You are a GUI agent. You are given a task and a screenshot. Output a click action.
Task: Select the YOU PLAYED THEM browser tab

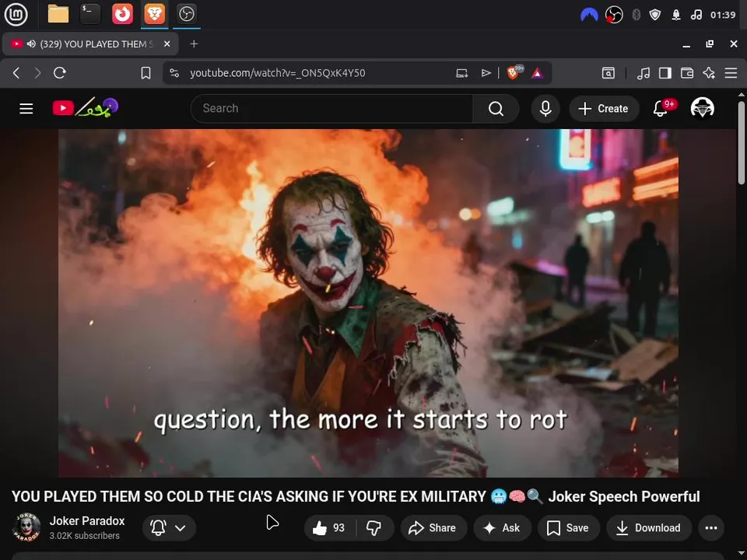pyautogui.click(x=90, y=44)
